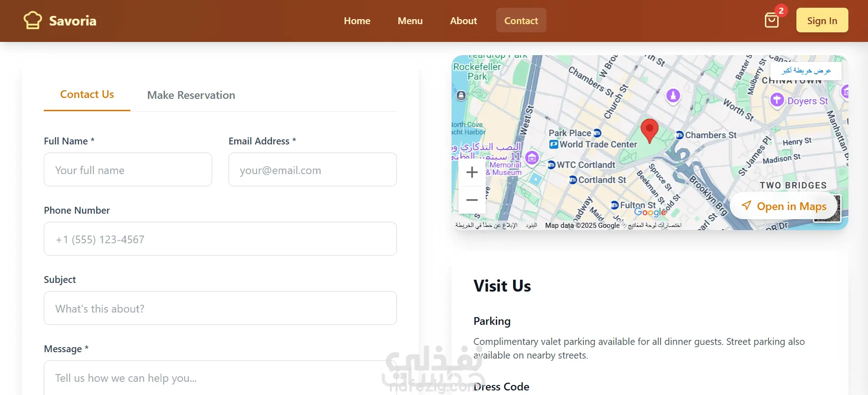Open the map terms link 'البنود'

[531, 225]
